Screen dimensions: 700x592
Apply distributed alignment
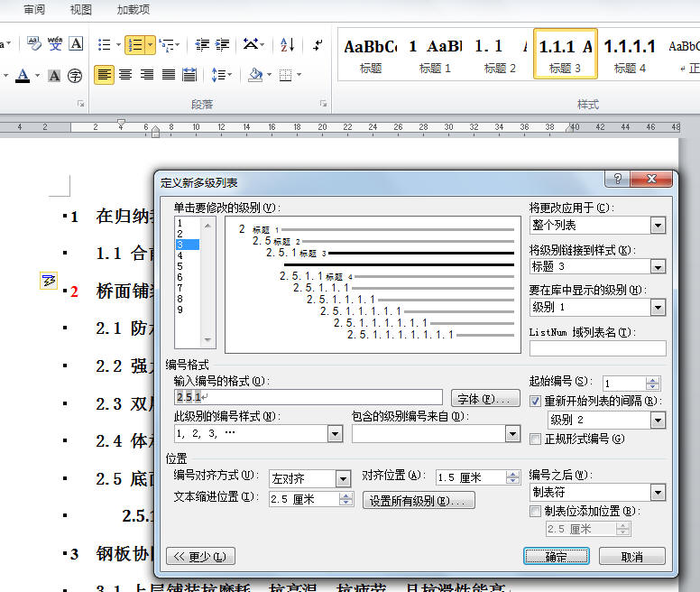(x=189, y=75)
